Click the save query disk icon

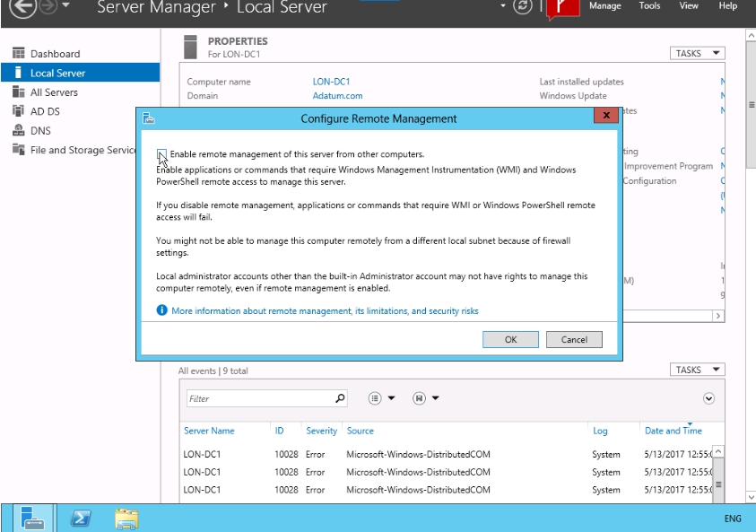(419, 398)
